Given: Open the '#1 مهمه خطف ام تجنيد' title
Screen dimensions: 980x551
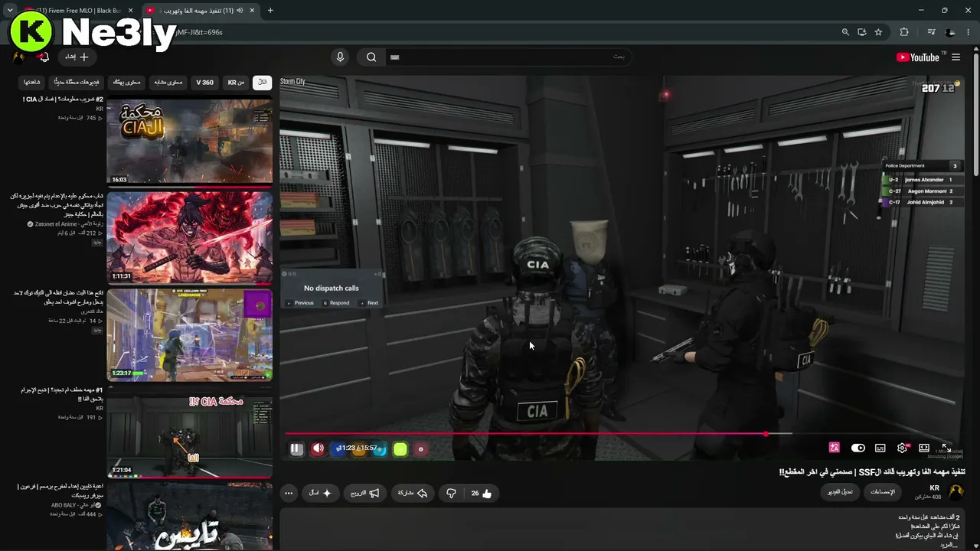Looking at the screenshot, I should (x=61, y=394).
